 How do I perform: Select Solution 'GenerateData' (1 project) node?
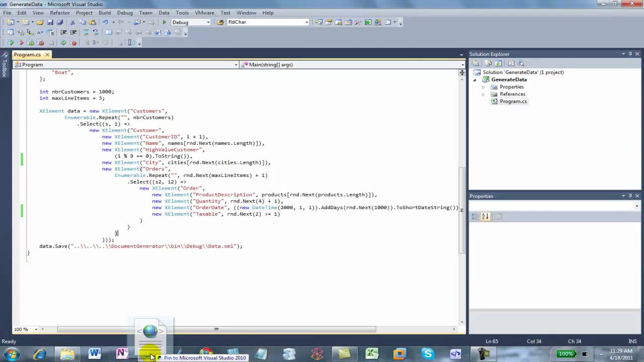523,72
